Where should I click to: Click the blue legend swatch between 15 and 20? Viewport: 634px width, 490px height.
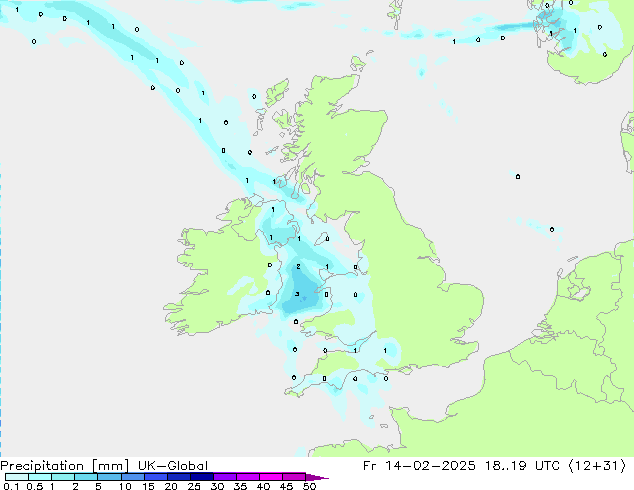pos(155,477)
